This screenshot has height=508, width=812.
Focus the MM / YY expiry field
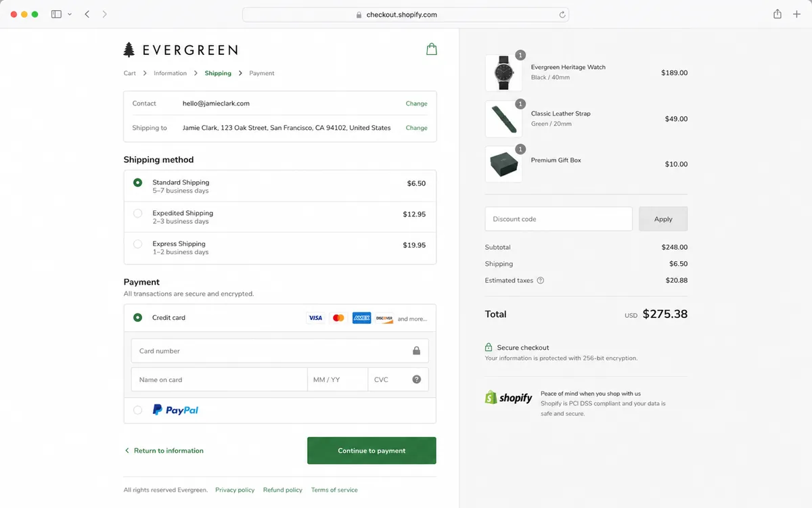tap(338, 379)
